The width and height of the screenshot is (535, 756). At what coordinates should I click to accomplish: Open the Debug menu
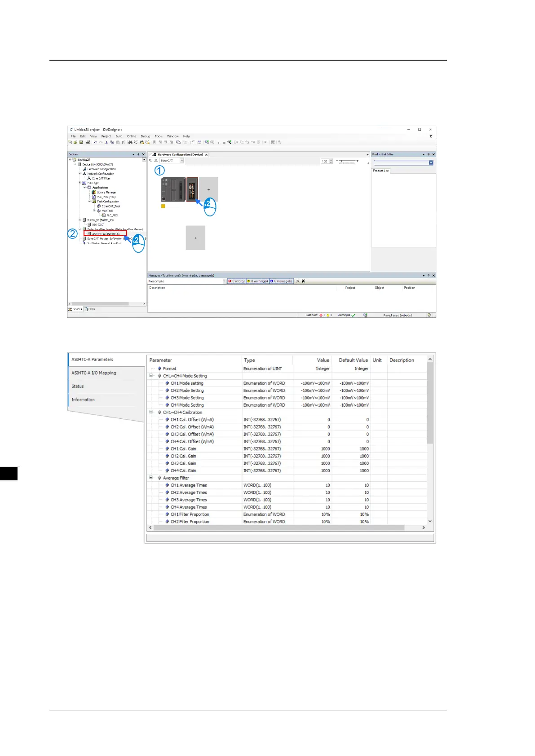[146, 136]
